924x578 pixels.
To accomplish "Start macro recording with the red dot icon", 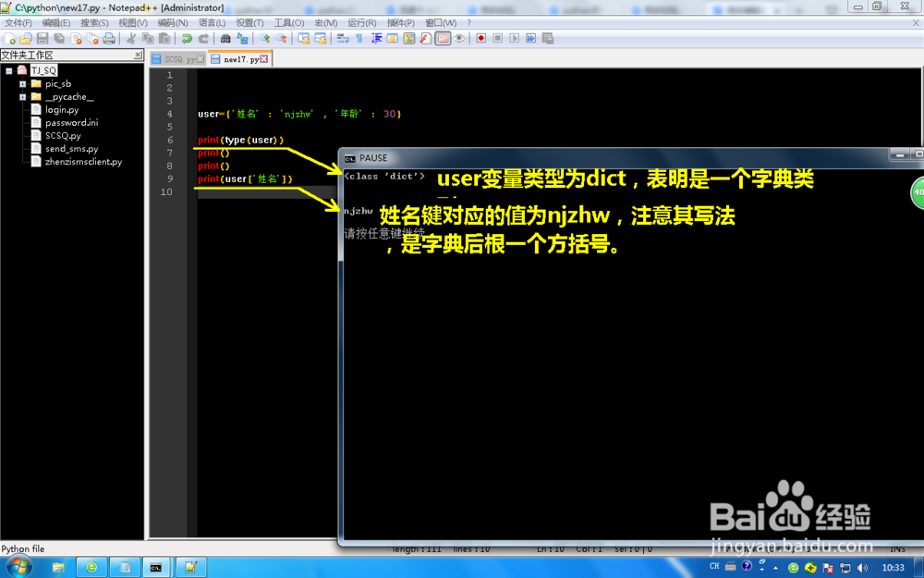I will pos(481,39).
